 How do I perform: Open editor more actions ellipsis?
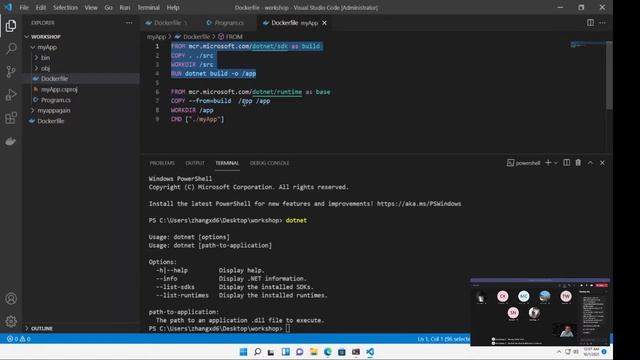coord(602,23)
